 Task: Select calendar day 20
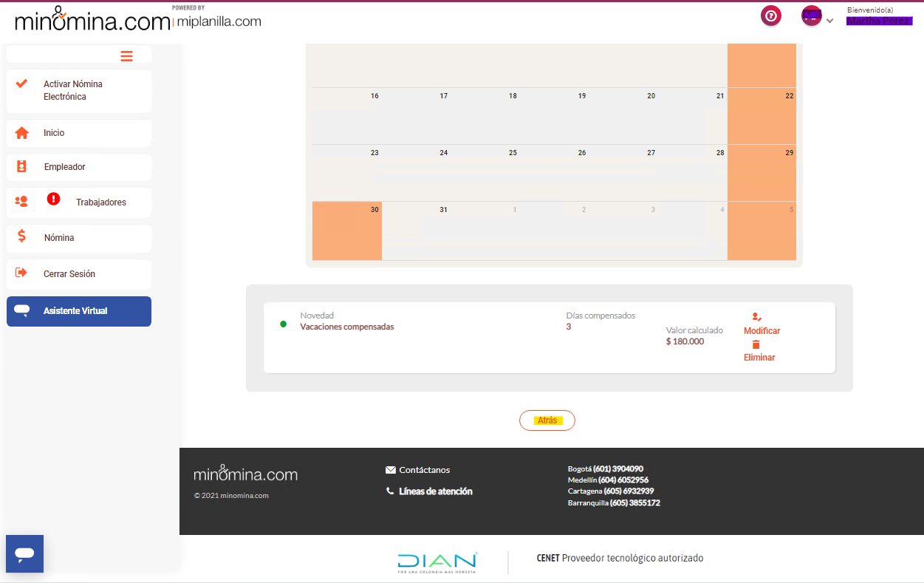click(623, 116)
